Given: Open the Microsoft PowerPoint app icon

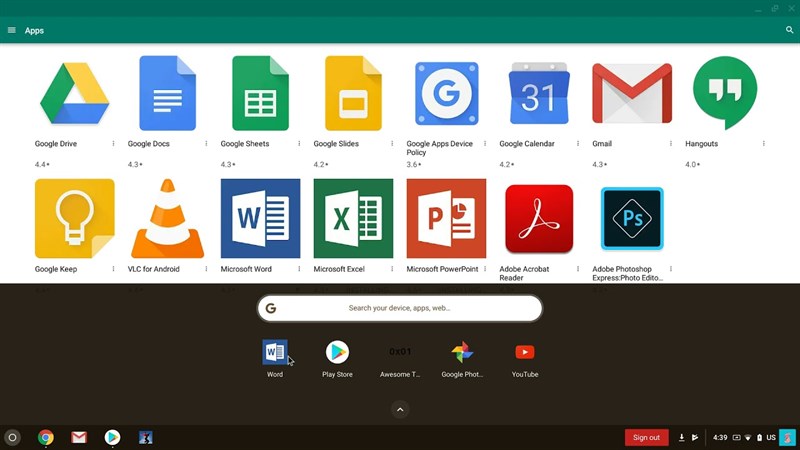Looking at the screenshot, I should pos(446,218).
